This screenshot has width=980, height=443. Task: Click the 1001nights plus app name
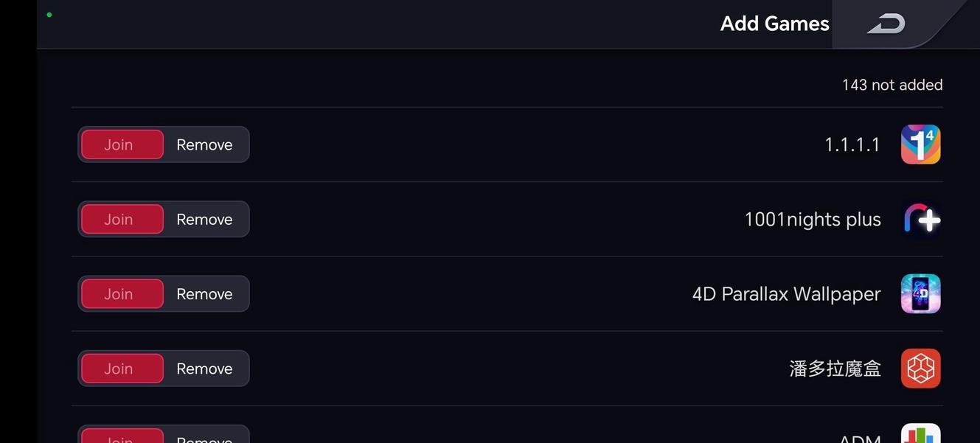pos(812,220)
